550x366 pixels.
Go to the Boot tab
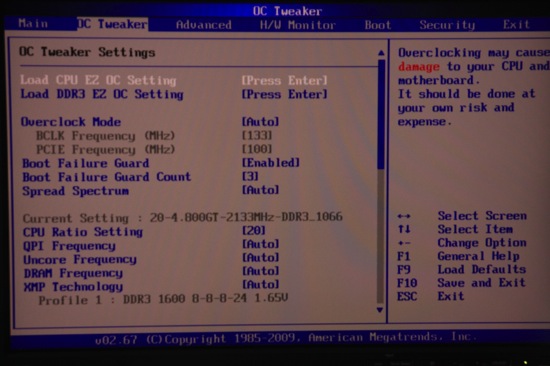(377, 25)
